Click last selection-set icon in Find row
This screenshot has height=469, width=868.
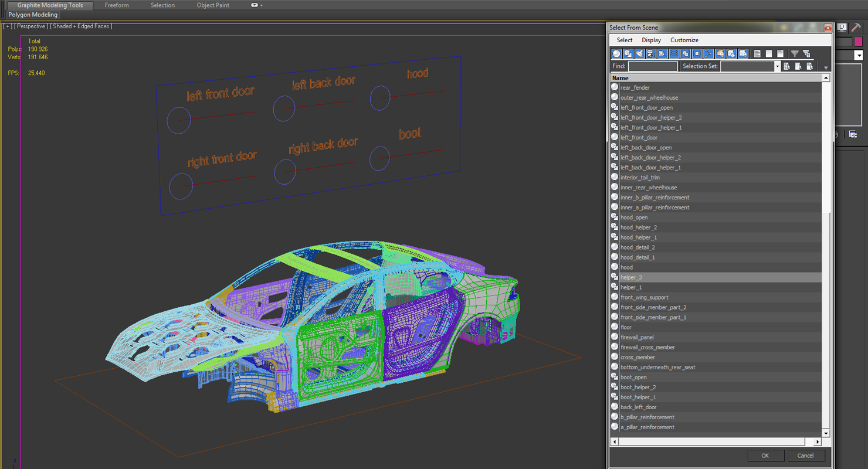pos(809,66)
